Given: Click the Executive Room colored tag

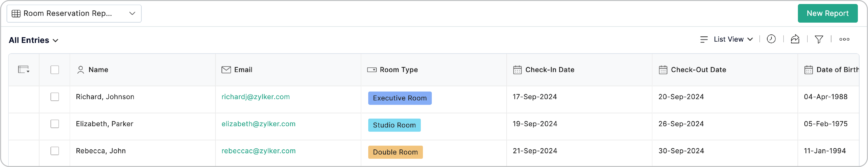Looking at the screenshot, I should (x=400, y=98).
